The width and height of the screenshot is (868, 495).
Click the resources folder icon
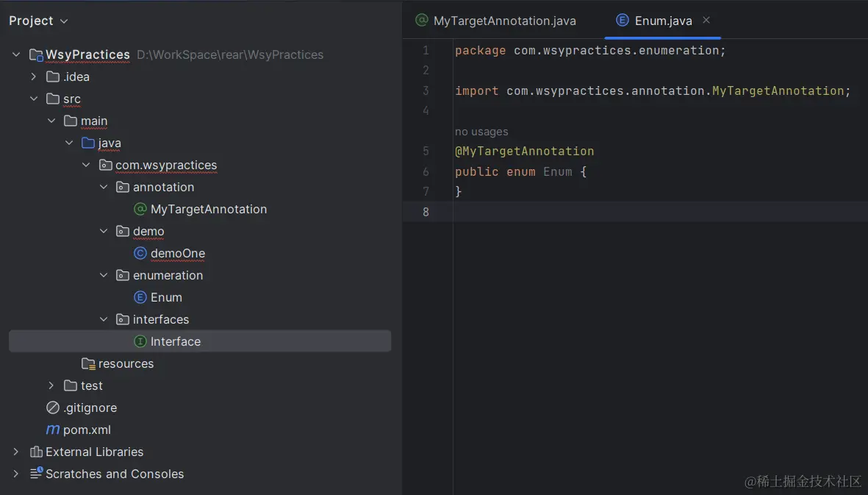[x=88, y=363]
